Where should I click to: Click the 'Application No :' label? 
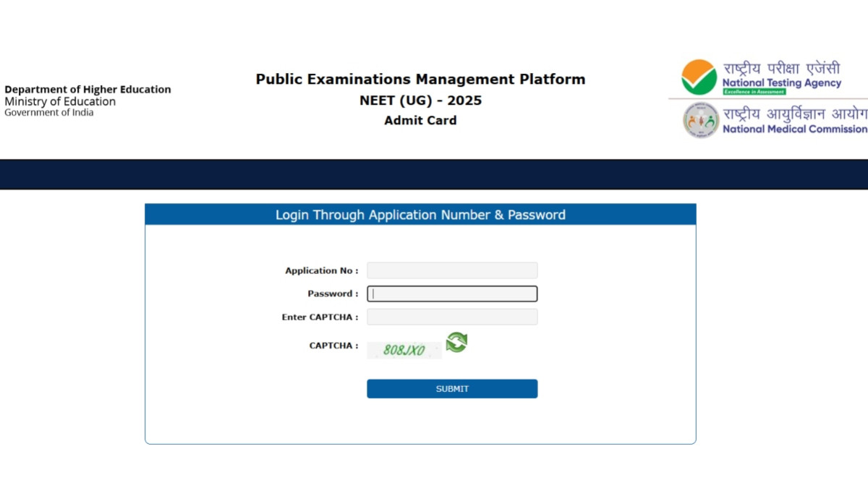(321, 271)
